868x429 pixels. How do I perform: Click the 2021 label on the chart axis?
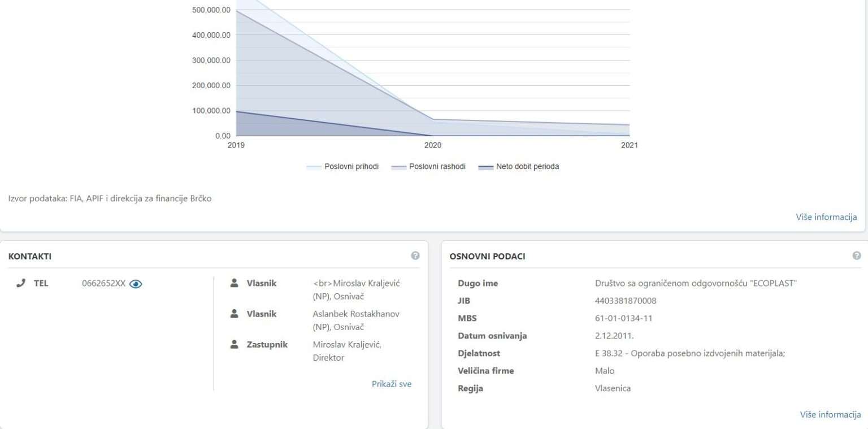coord(628,145)
